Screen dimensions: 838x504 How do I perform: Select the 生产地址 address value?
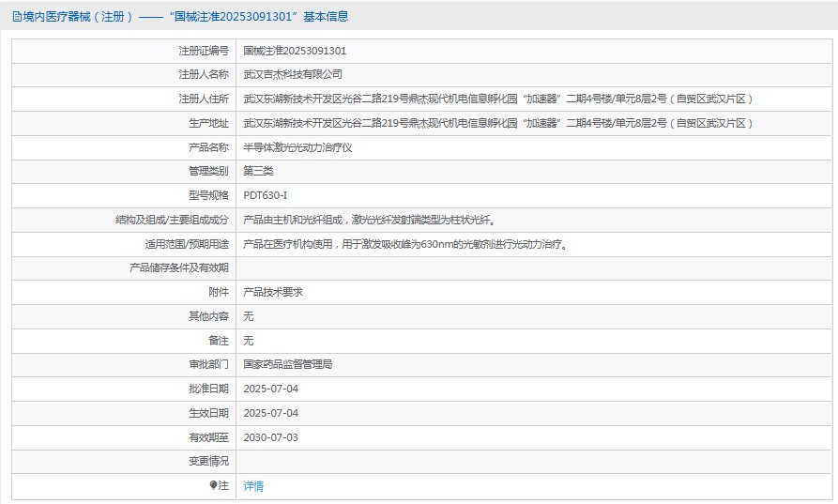[x=497, y=124]
